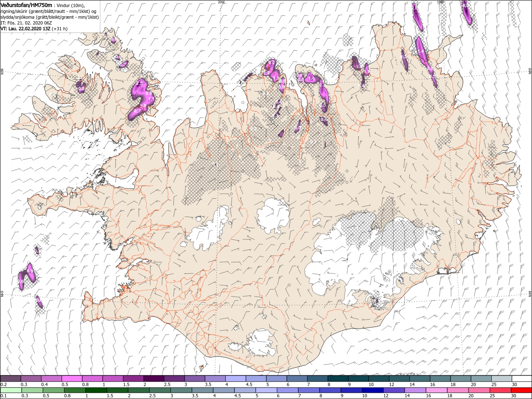Pick the 3–3.5 grey-teal swatch in lower legend

pos(181,390)
